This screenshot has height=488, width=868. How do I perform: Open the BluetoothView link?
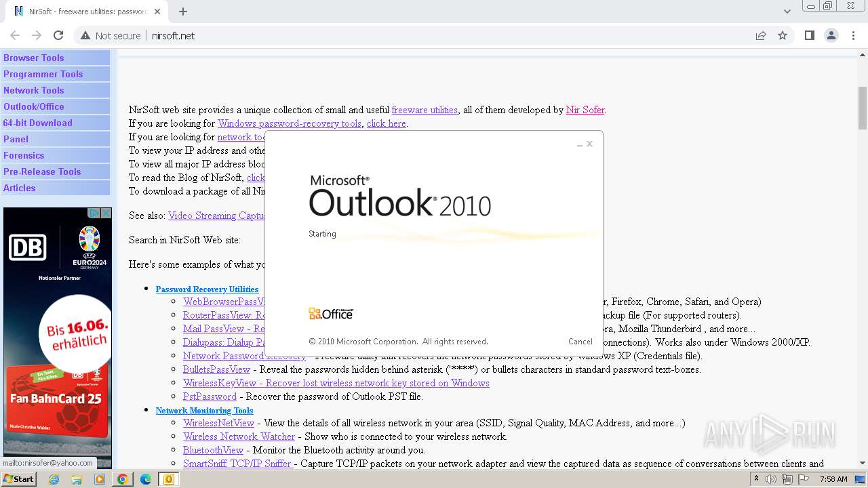pos(213,450)
